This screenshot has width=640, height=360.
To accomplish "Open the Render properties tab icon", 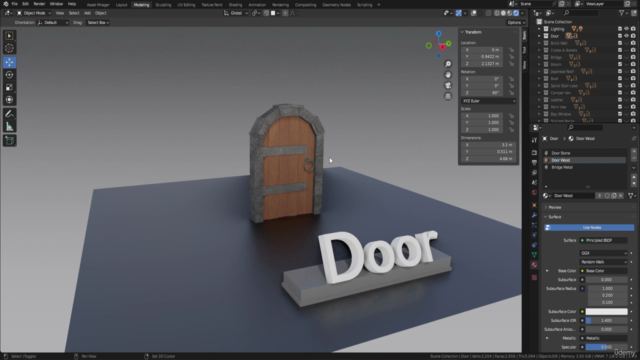I will pyautogui.click(x=534, y=153).
